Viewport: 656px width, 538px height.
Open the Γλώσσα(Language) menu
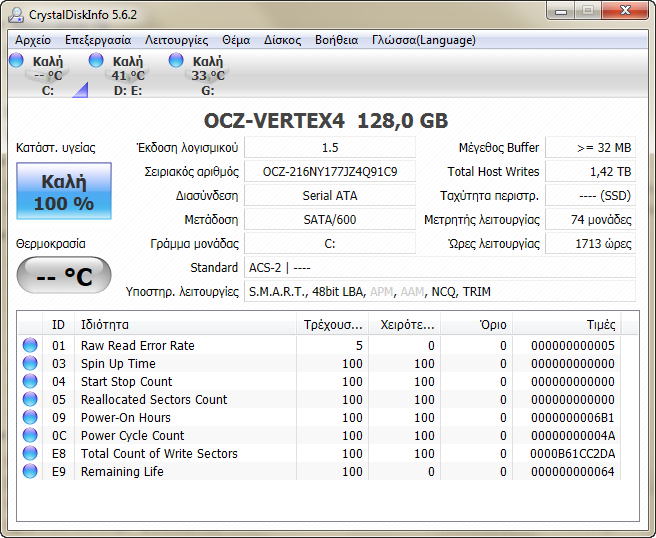[423, 40]
